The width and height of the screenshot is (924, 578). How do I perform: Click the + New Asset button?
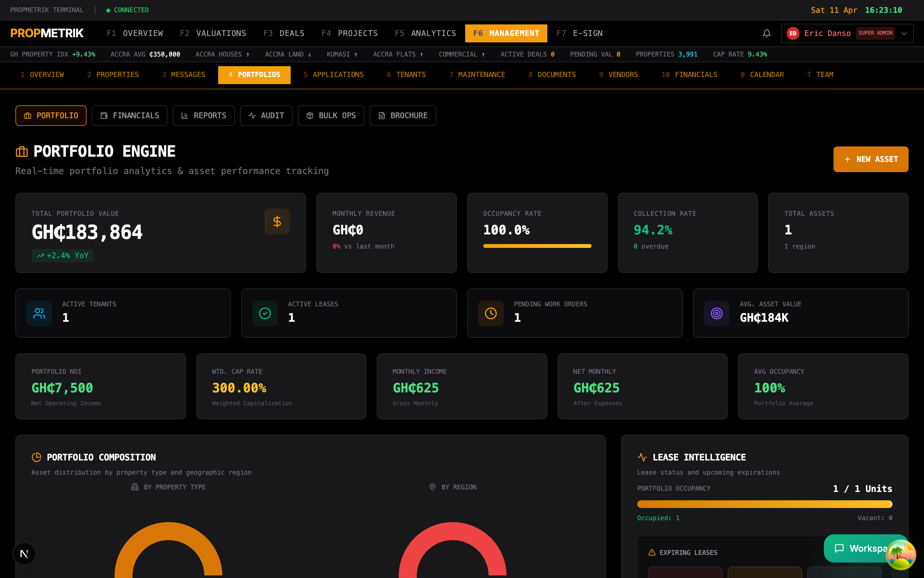pos(870,159)
